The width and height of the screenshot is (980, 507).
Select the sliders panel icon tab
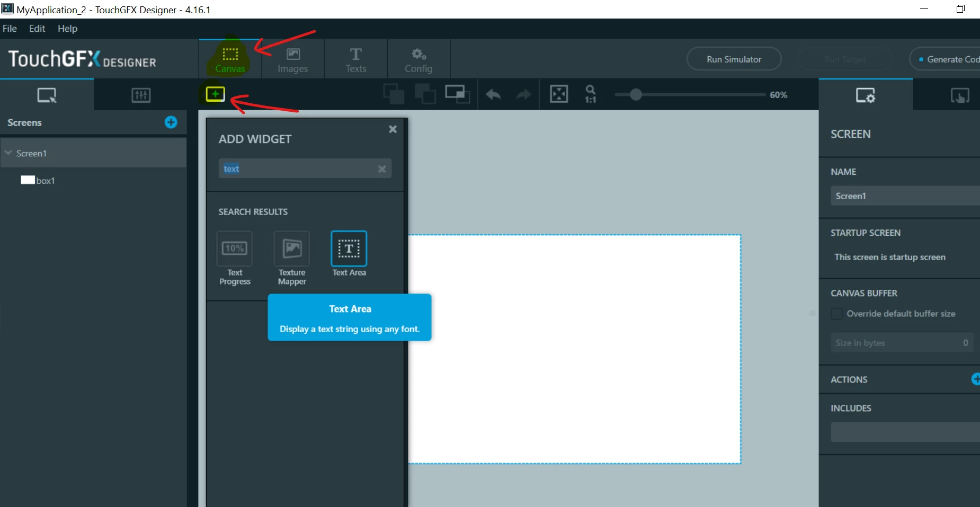(141, 95)
